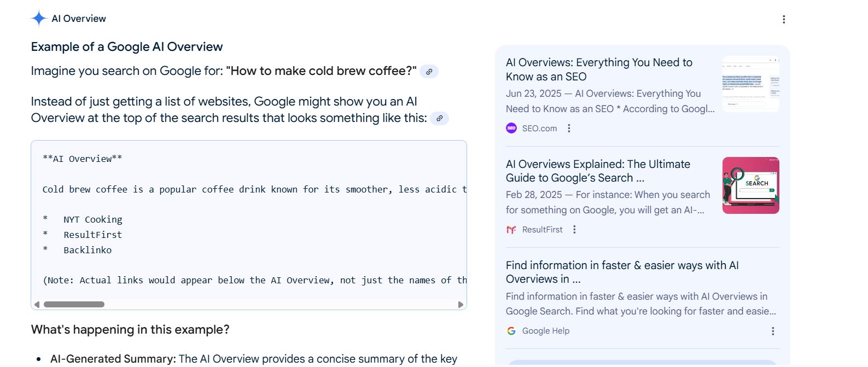Click the 'Cold brew coffee is a popular' line
Image resolution: width=868 pixels, height=367 pixels.
(x=254, y=189)
